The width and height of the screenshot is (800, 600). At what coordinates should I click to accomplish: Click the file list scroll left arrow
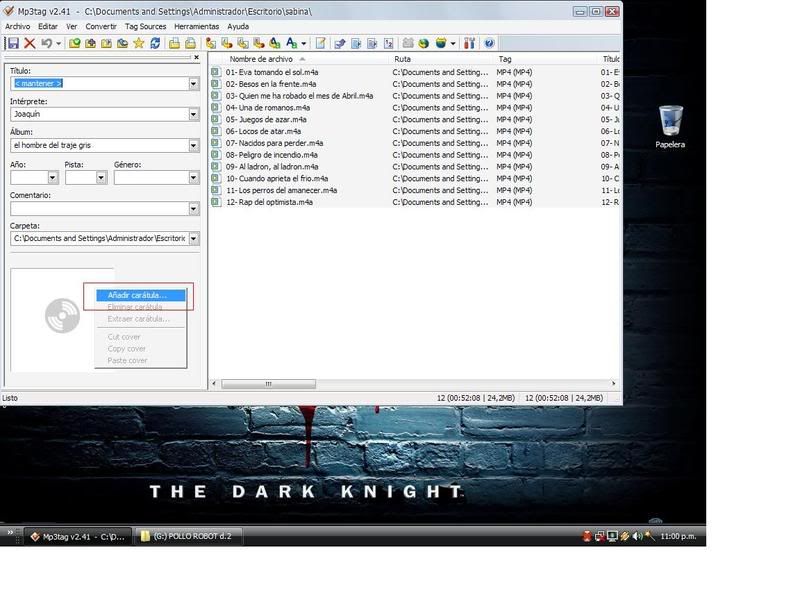click(x=214, y=384)
